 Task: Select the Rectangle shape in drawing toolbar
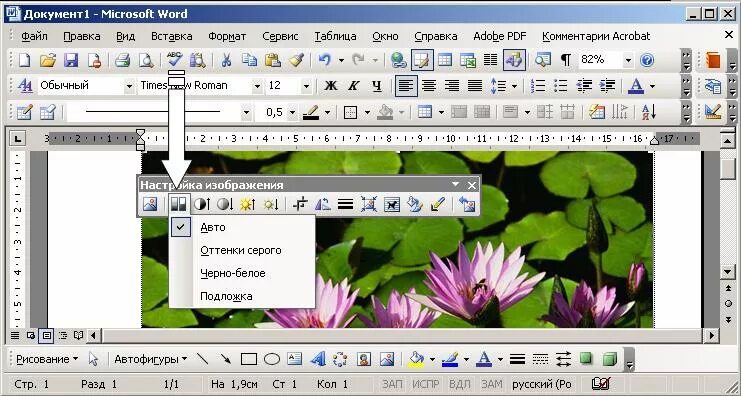(x=249, y=359)
